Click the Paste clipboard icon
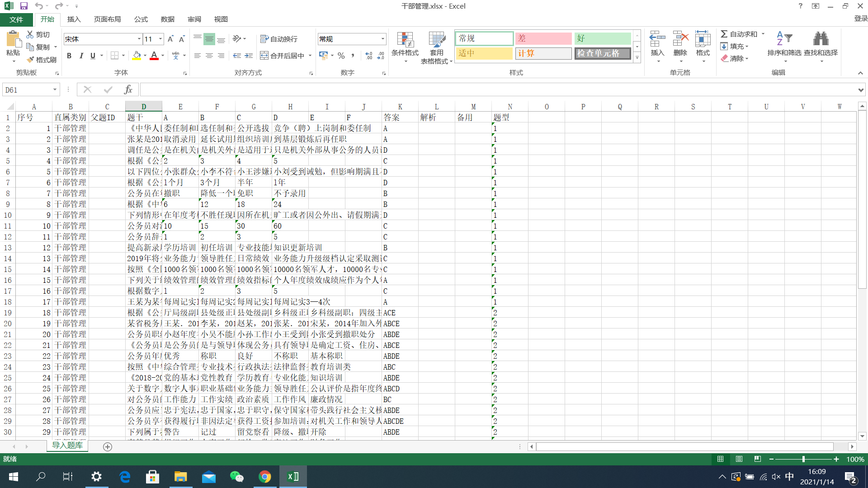The image size is (868, 488). 13,40
